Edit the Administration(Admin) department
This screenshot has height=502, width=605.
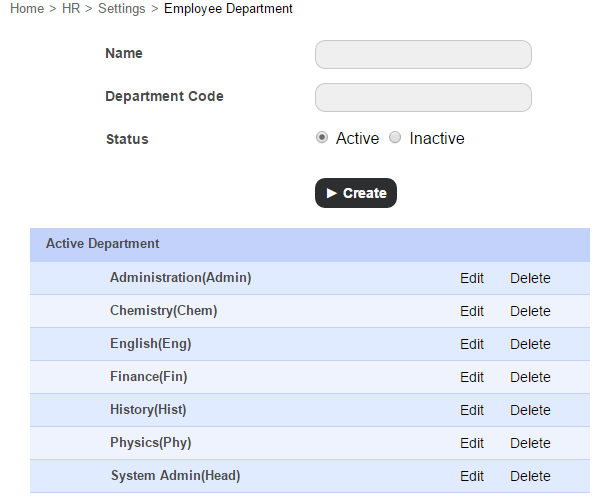(472, 278)
